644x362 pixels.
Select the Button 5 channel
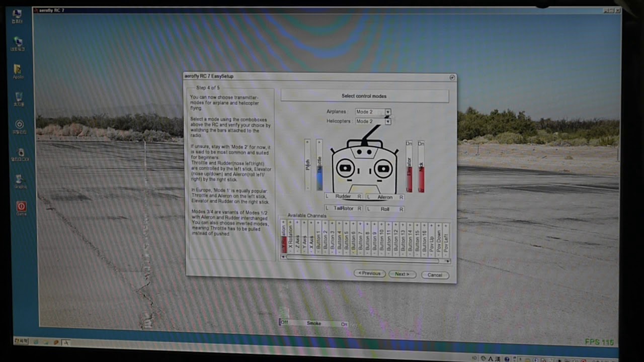tap(347, 238)
